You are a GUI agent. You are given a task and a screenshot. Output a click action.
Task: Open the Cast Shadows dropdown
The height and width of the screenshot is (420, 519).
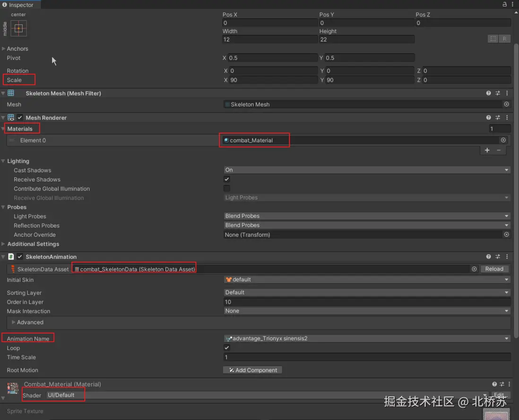(x=367, y=170)
